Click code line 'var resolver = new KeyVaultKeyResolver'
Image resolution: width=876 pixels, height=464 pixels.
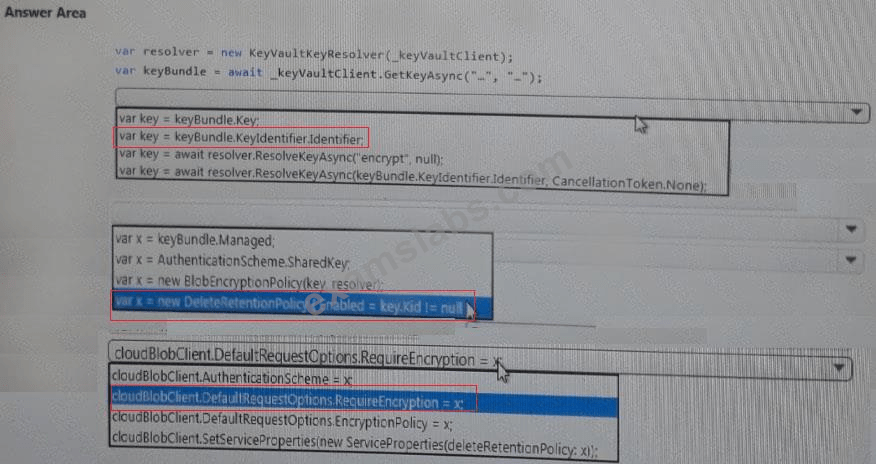coord(314,54)
